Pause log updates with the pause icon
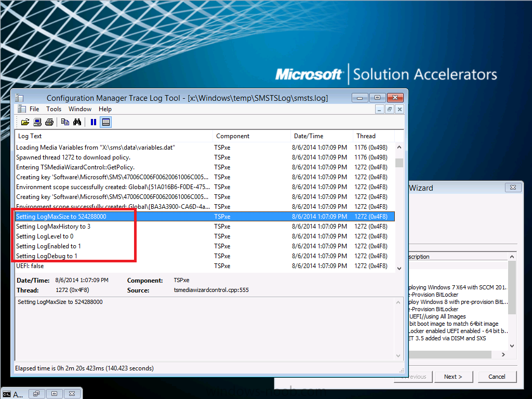The height and width of the screenshot is (399, 532). click(94, 122)
